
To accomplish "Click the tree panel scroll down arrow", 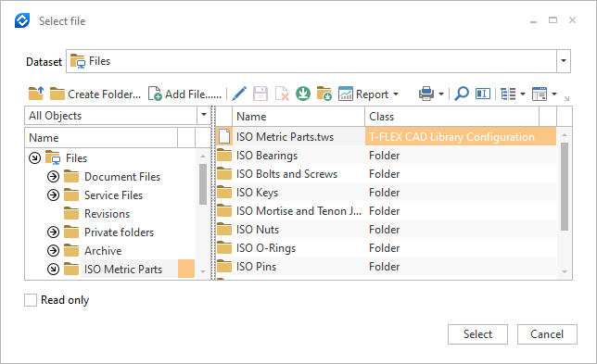I will pyautogui.click(x=202, y=271).
